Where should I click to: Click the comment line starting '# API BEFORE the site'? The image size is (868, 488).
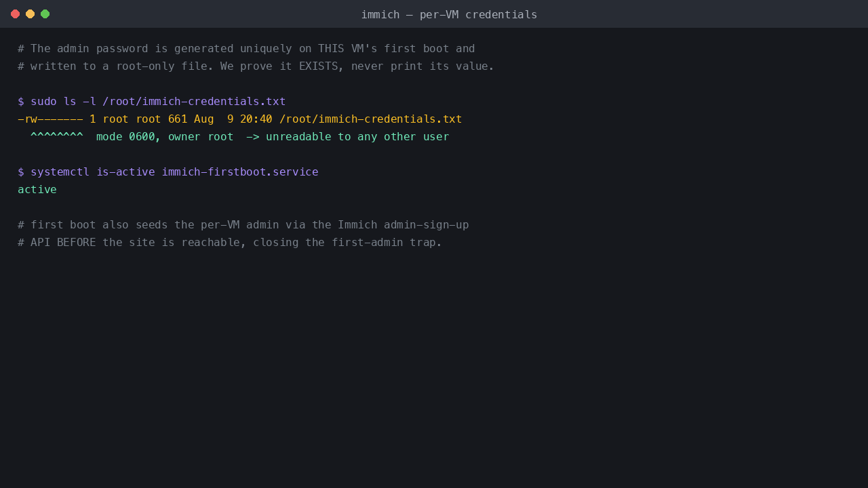(x=230, y=243)
